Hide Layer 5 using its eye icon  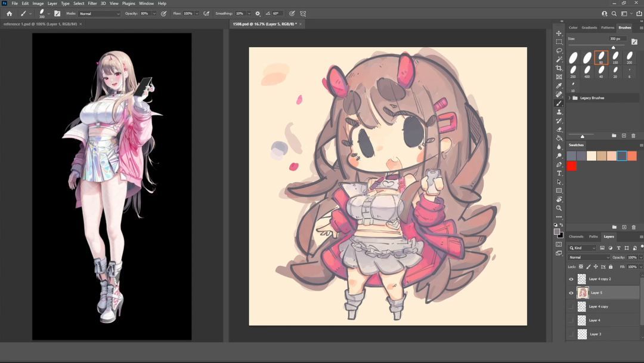pos(571,293)
